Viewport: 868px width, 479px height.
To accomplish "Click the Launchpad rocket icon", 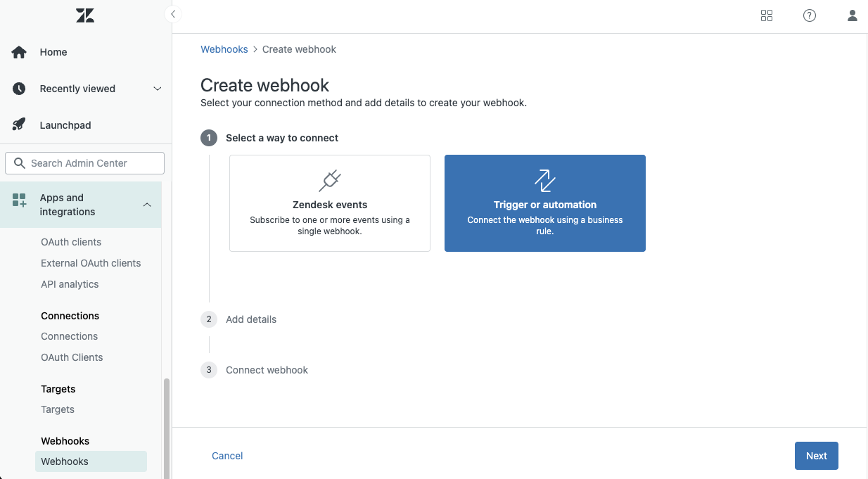I will click(19, 125).
